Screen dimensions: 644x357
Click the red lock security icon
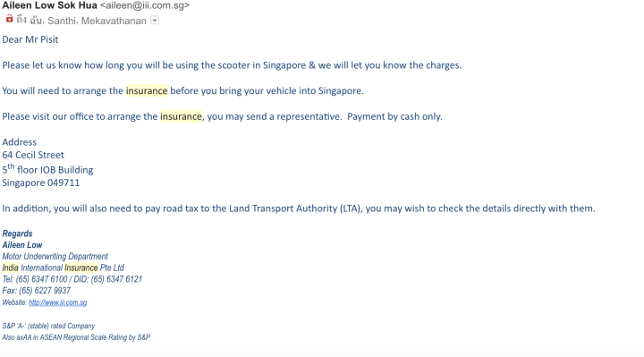coord(9,19)
